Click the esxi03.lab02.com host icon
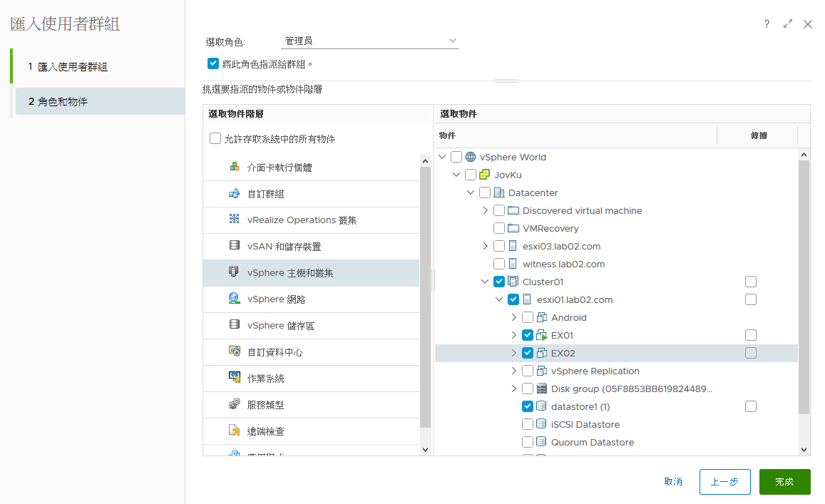825x504 pixels. coord(513,246)
